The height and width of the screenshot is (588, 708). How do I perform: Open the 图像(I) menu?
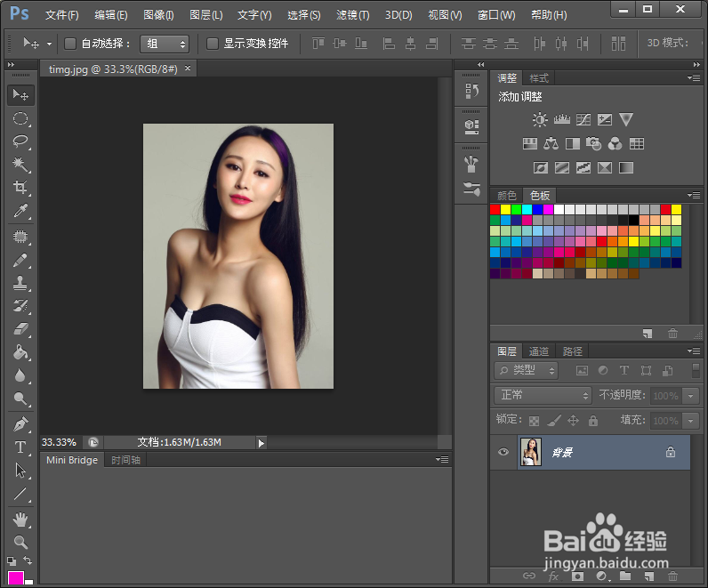click(158, 15)
